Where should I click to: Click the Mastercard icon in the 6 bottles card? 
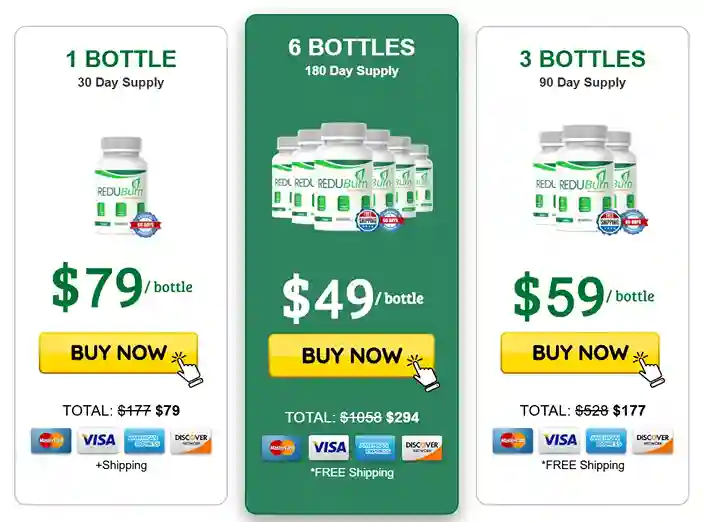click(x=282, y=448)
